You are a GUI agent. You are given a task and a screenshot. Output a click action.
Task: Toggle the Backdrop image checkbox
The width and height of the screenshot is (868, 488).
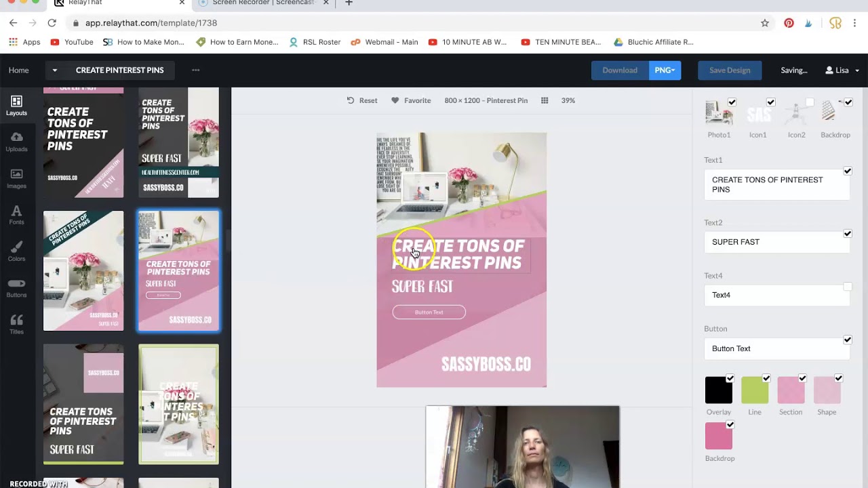point(848,102)
